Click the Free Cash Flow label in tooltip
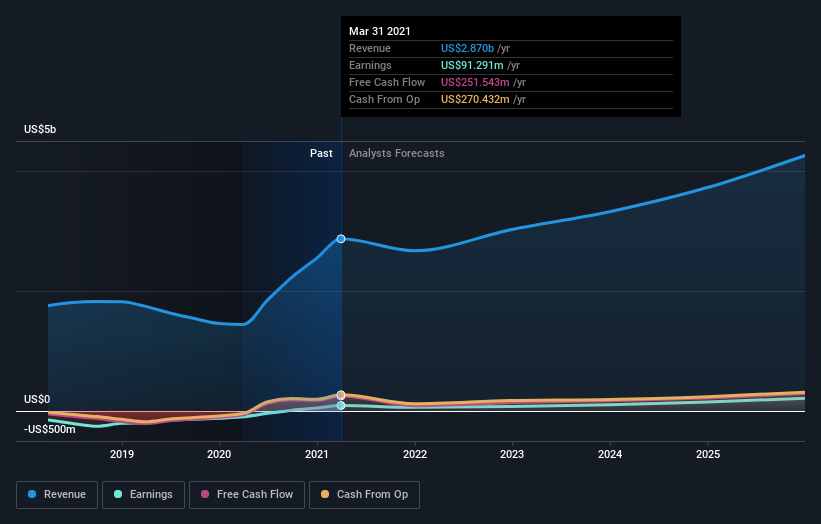This screenshot has width=821, height=524. pos(387,82)
